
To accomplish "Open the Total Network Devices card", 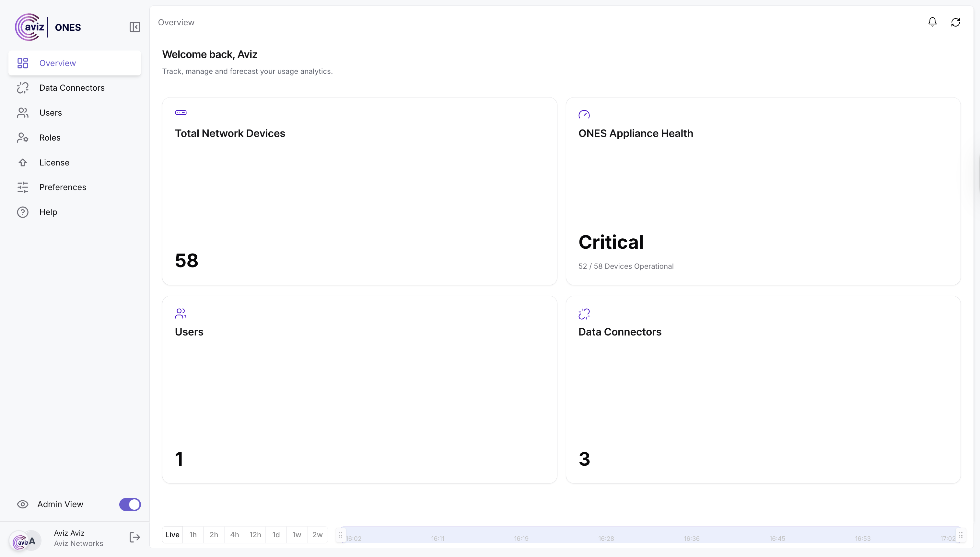I will tap(359, 191).
